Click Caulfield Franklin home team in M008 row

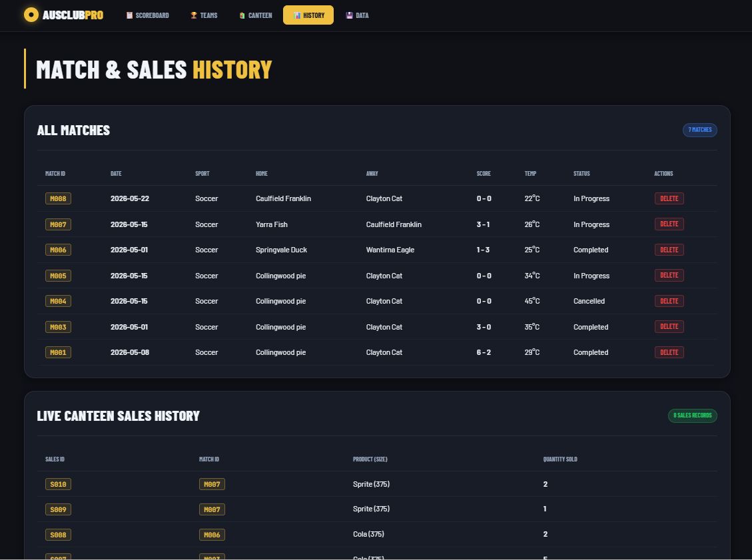tap(284, 198)
